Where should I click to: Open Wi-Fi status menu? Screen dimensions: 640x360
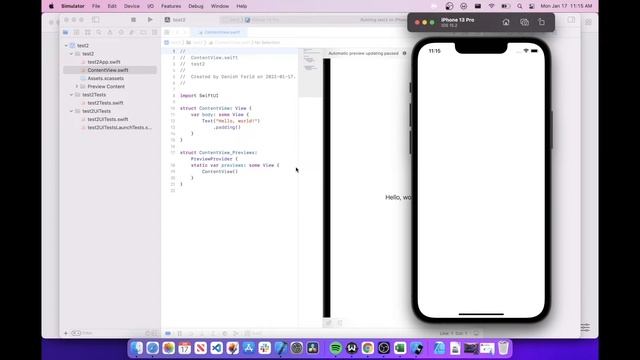(491, 6)
